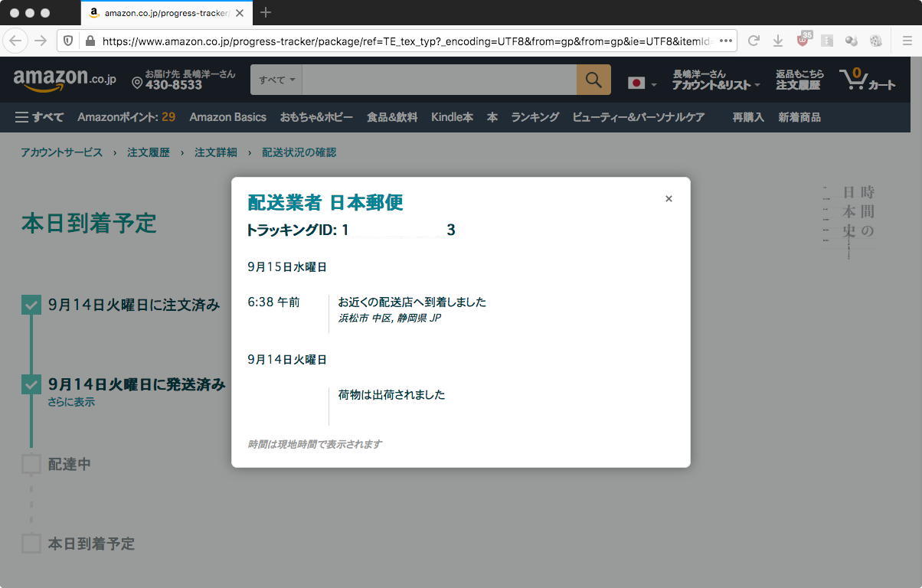Viewport: 922px width, 588px height.
Task: Expand the language flag dropdown arrow
Action: [x=653, y=85]
